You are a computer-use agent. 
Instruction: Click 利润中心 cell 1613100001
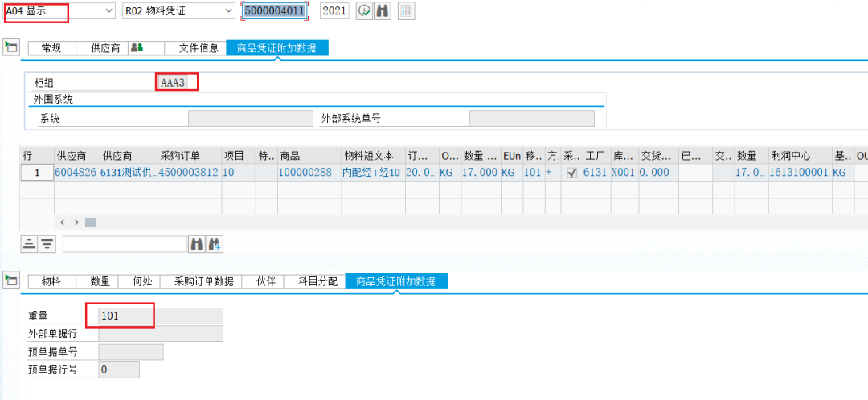pyautogui.click(x=800, y=173)
